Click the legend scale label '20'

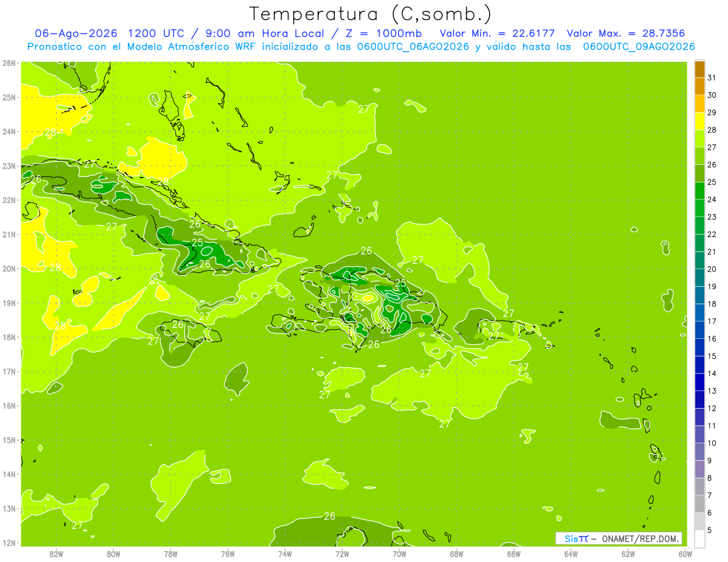click(712, 269)
